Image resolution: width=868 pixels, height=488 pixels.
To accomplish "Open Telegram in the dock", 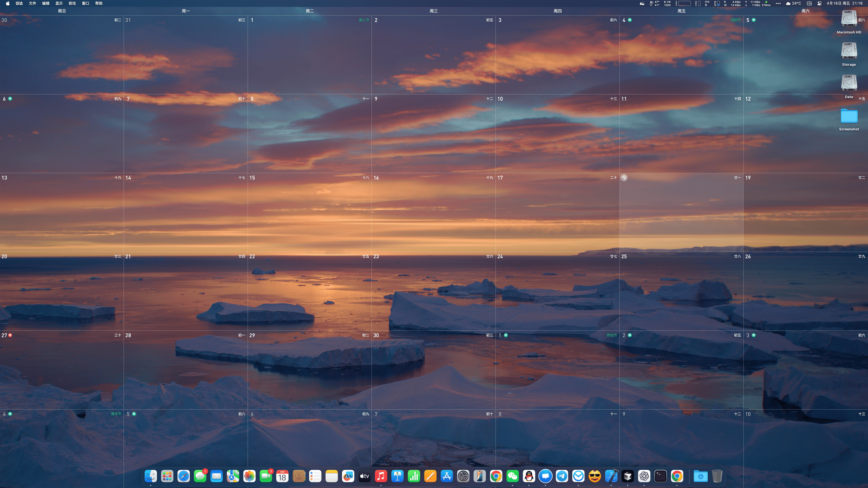I will (562, 476).
